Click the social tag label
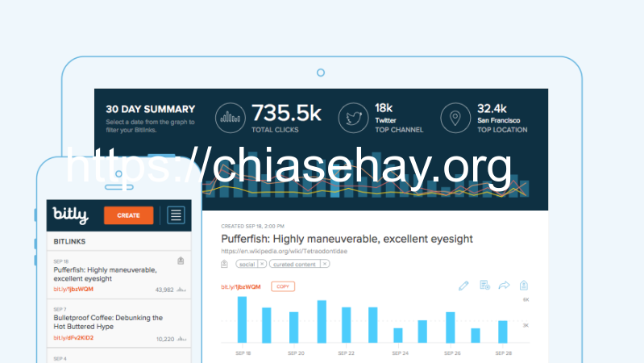644x363 pixels. pyautogui.click(x=247, y=265)
